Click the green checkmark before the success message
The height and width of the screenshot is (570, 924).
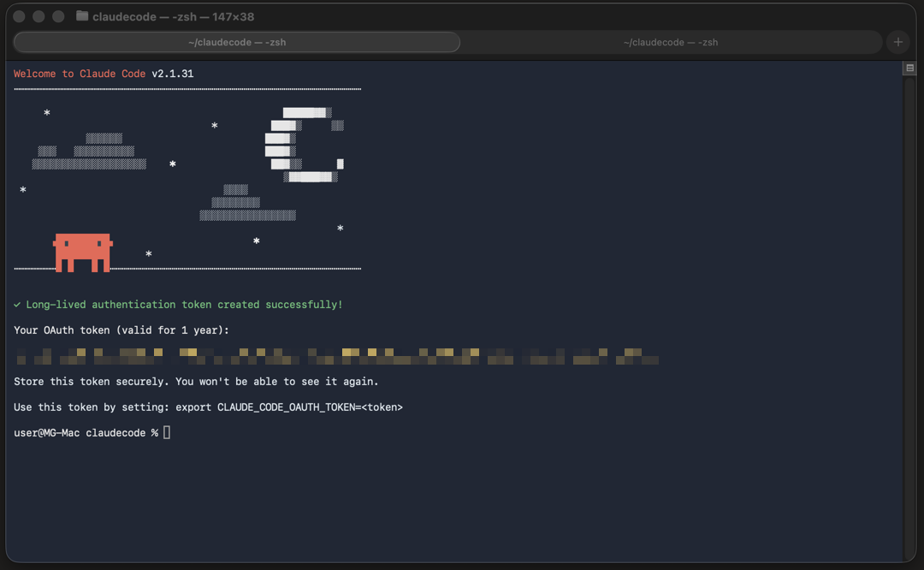coord(17,305)
